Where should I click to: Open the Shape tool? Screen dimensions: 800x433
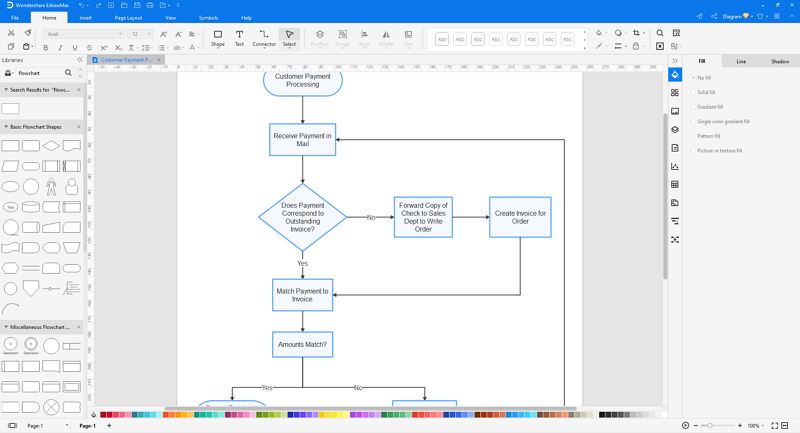pyautogui.click(x=218, y=38)
